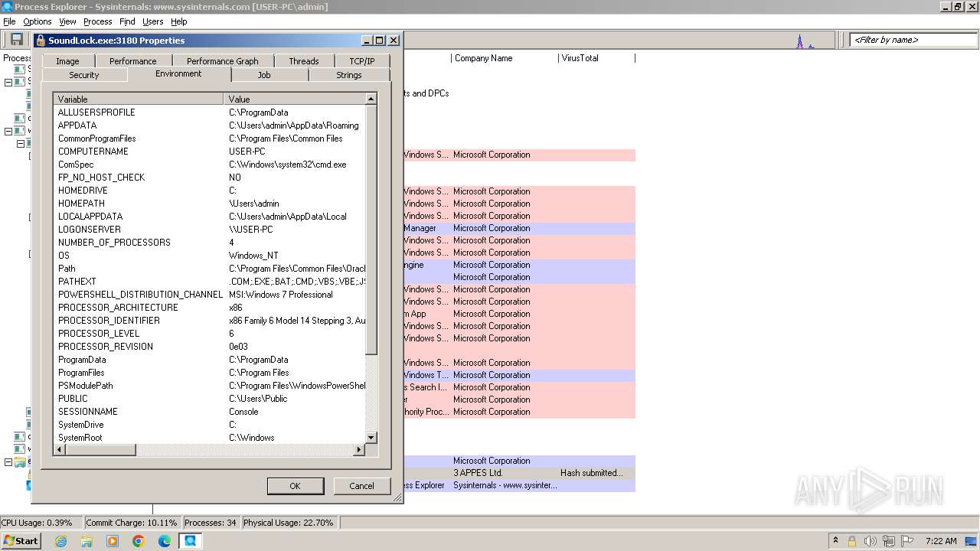The height and width of the screenshot is (551, 980).
Task: Open the Strings tab
Action: click(349, 75)
